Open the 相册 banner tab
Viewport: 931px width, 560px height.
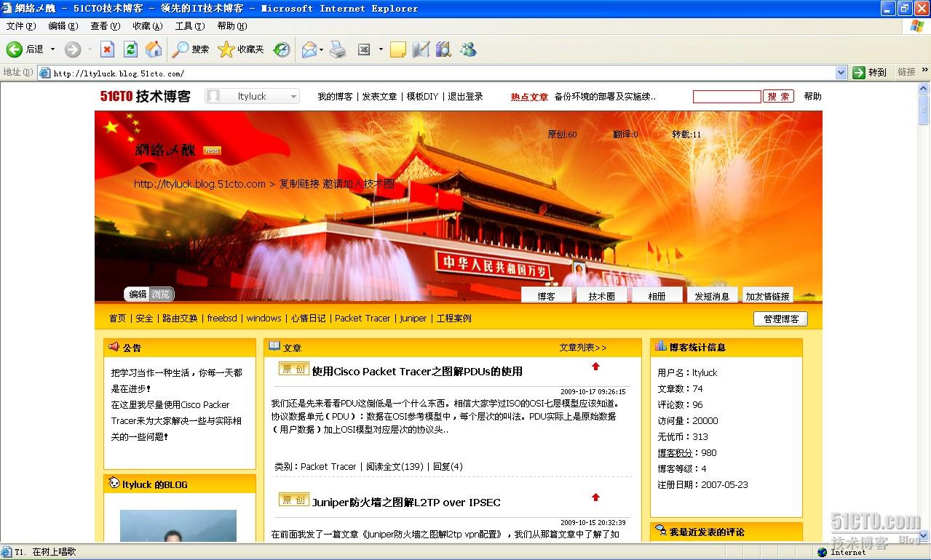point(657,295)
